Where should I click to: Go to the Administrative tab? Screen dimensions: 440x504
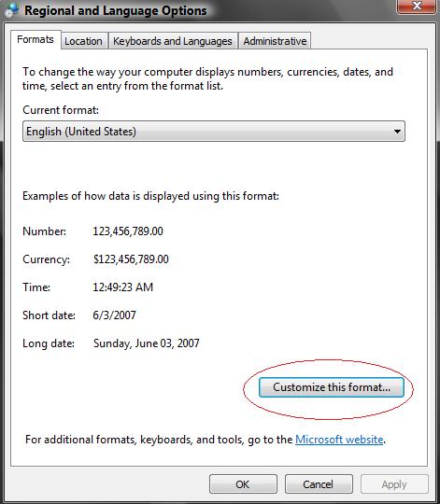[x=275, y=41]
